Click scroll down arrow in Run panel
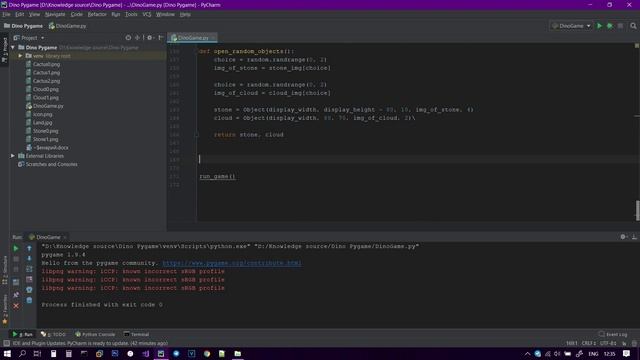 tap(29, 258)
